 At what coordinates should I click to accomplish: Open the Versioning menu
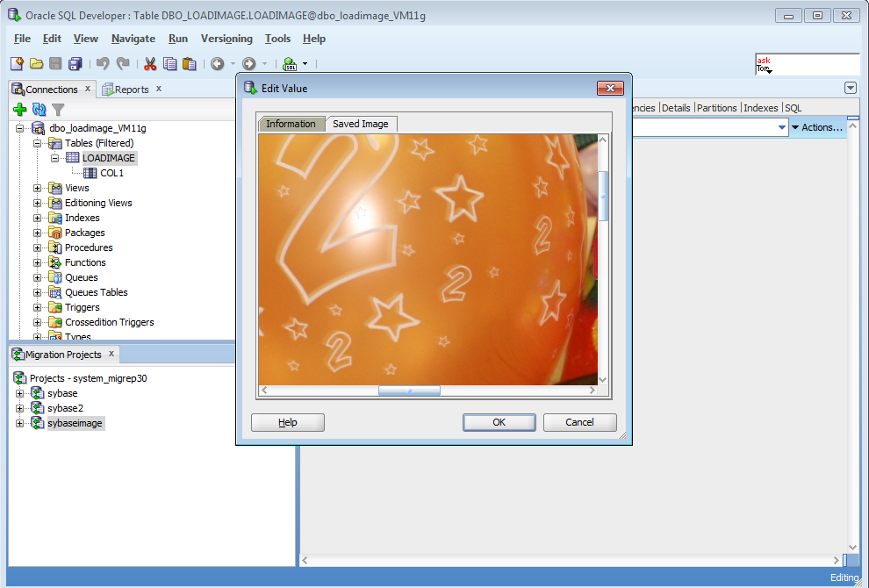click(226, 39)
